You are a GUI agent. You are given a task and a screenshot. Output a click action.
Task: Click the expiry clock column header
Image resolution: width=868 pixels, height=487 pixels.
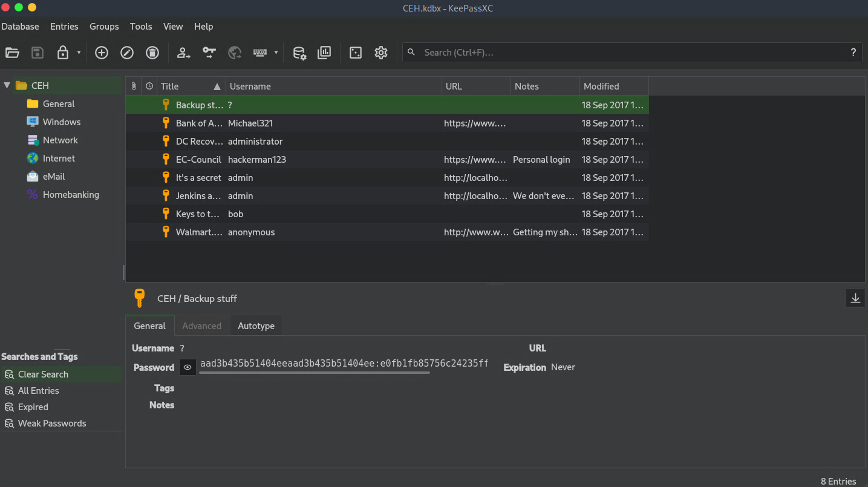[149, 87]
